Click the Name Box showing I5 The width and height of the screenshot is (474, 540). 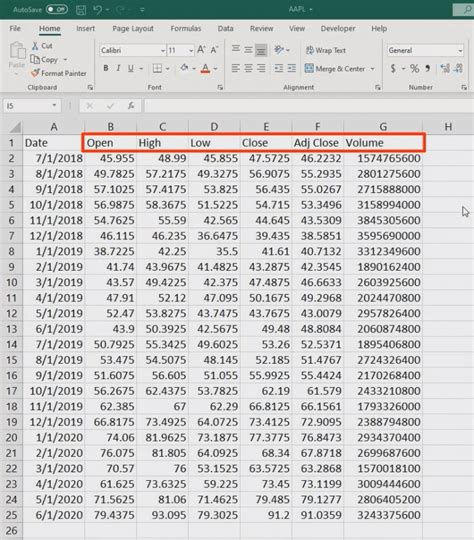pyautogui.click(x=32, y=106)
